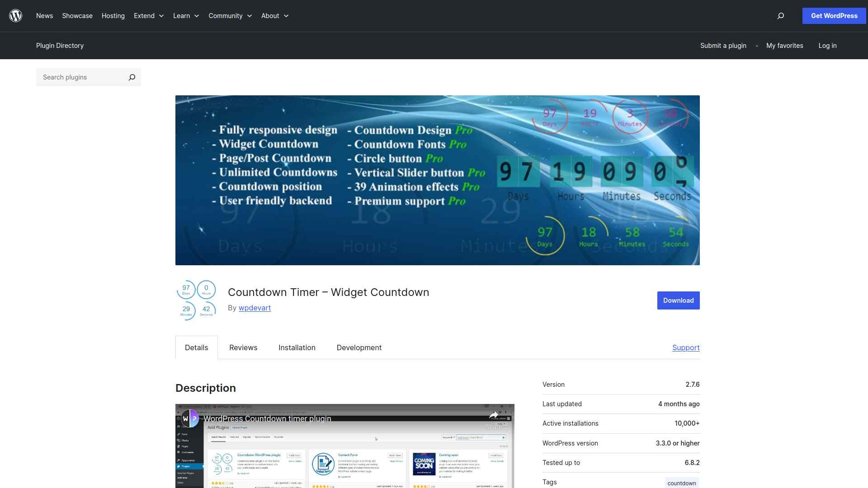Open the Installation tab
868x488 pixels.
pos(297,347)
